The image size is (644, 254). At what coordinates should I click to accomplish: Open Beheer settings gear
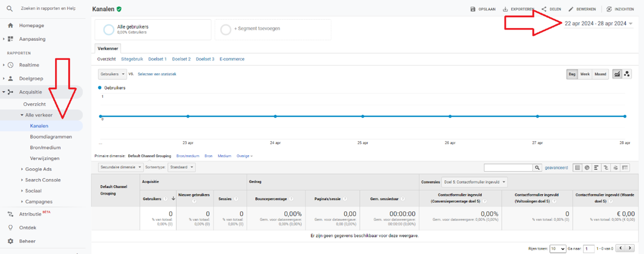click(x=10, y=241)
